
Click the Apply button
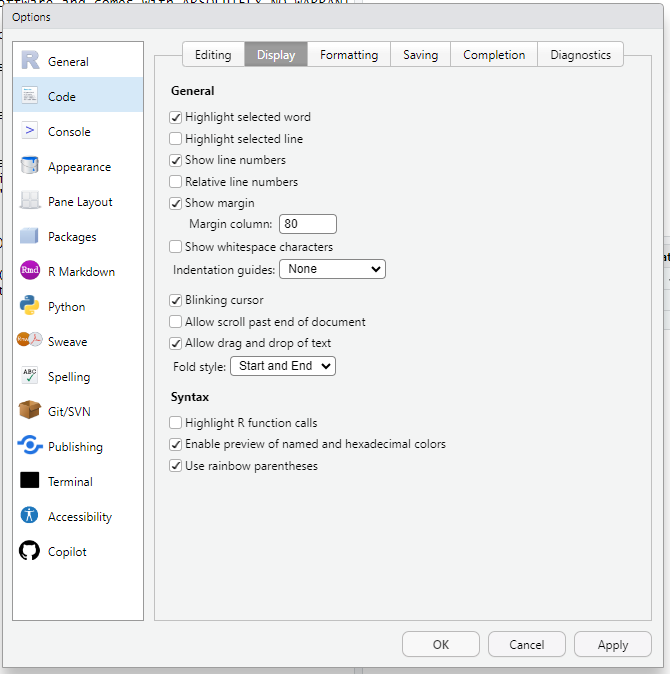tap(612, 645)
